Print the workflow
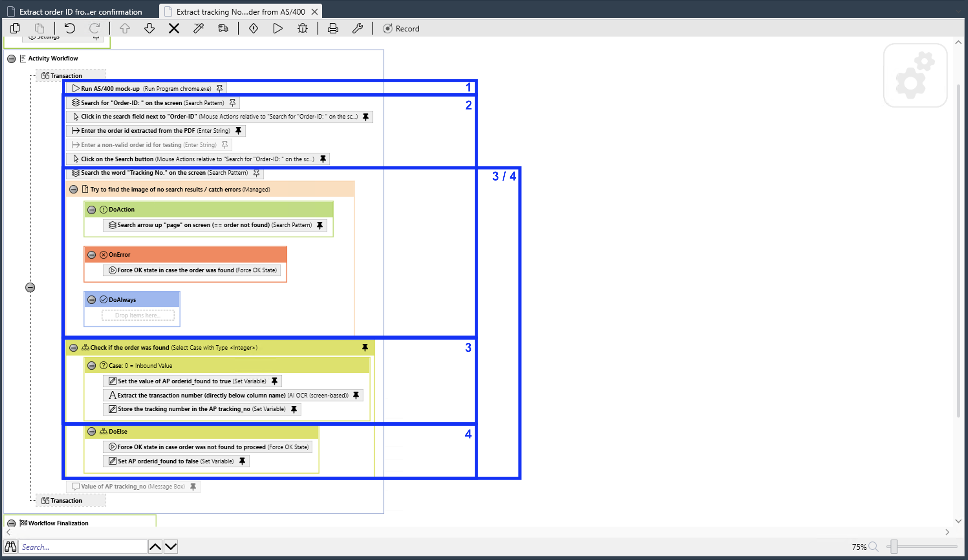This screenshot has width=968, height=560. tap(333, 28)
